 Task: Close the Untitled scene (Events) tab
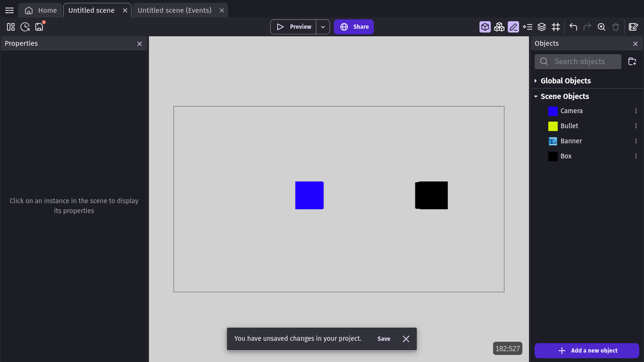coord(222,10)
